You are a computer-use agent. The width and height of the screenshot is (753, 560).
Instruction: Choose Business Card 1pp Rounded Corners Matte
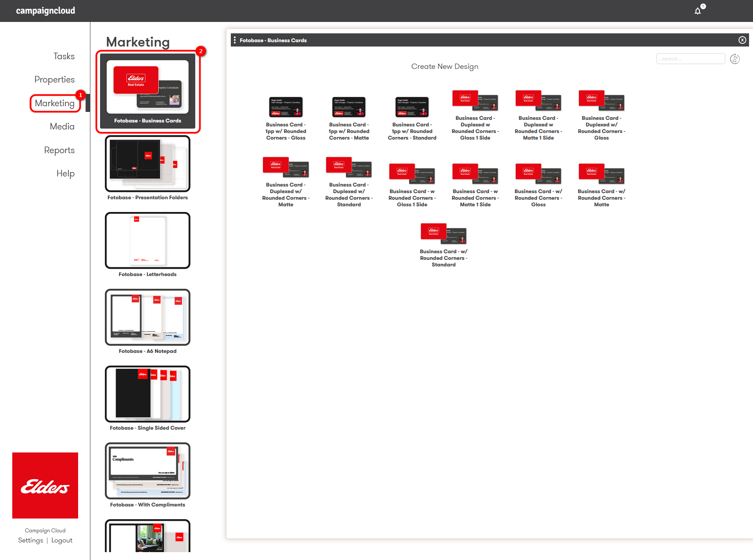tap(349, 118)
